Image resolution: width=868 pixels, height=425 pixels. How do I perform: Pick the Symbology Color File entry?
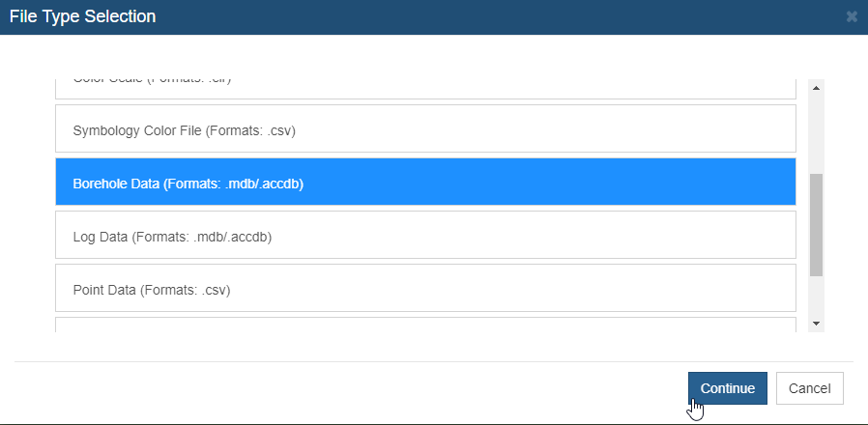click(425, 128)
